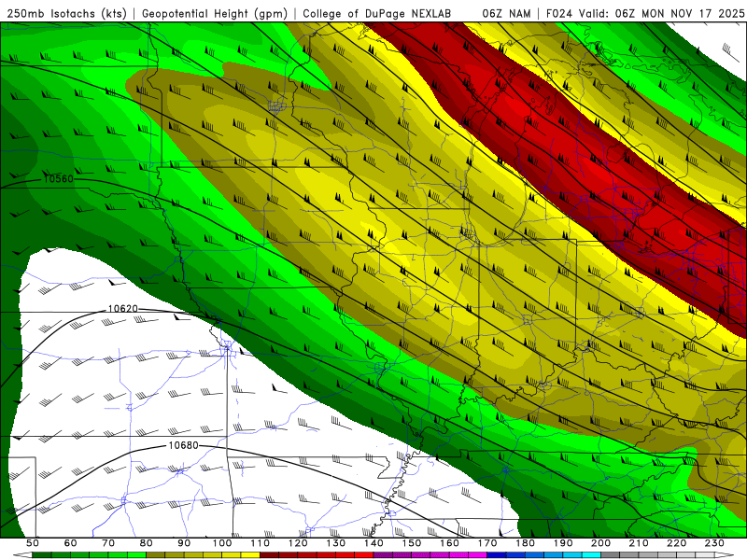Click the 200 value on the color scale
The width and height of the screenshot is (747, 560).
(600, 543)
